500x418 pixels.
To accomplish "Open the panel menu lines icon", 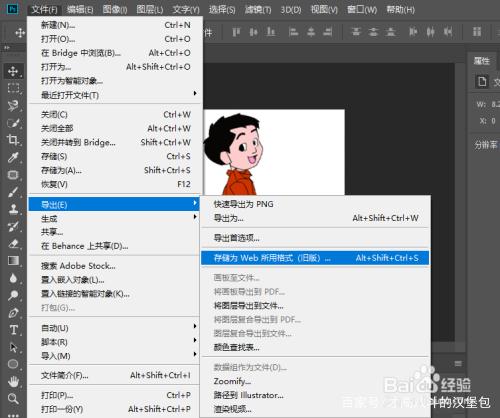I will (x=458, y=363).
